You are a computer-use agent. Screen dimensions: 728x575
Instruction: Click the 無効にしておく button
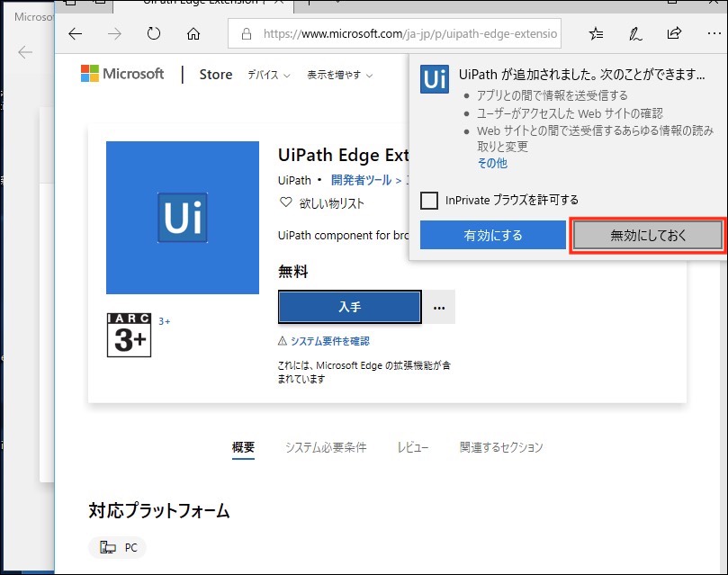pos(647,236)
